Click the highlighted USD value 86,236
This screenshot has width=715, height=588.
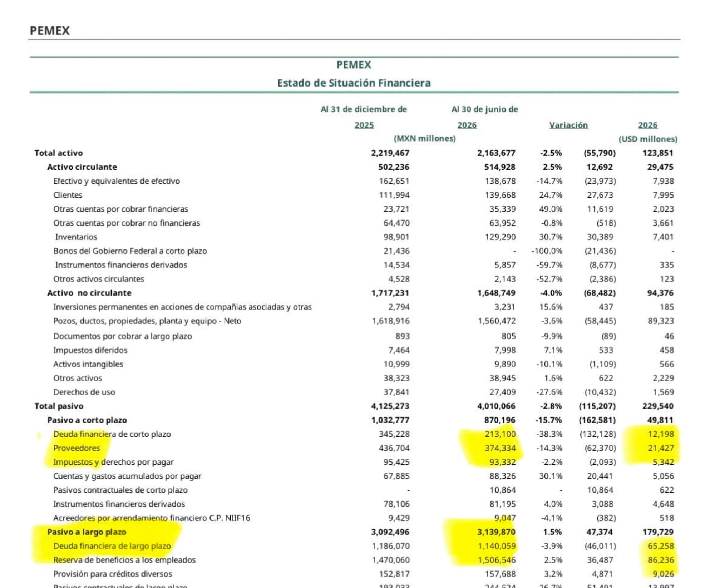(661, 560)
